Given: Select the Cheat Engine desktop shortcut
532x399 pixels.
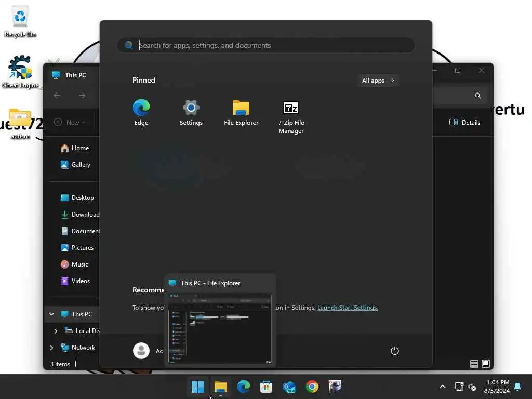Looking at the screenshot, I should tap(20, 72).
